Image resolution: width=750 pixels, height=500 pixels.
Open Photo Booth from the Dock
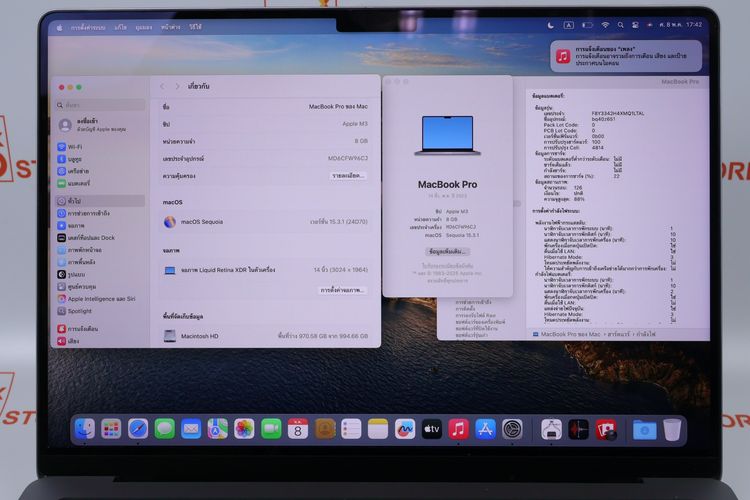606,429
